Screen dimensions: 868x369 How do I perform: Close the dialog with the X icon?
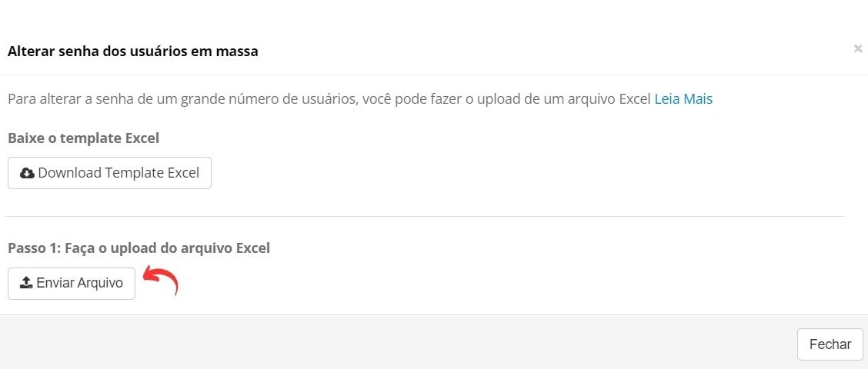(x=857, y=48)
